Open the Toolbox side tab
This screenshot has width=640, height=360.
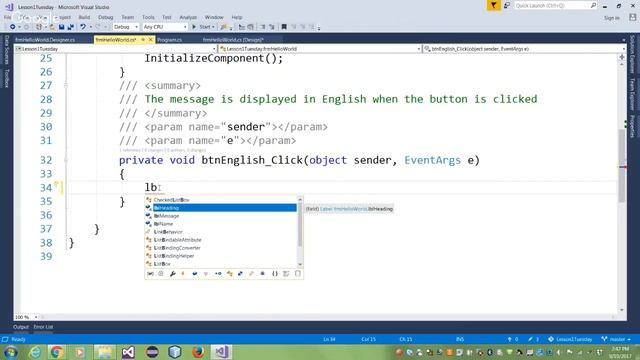pyautogui.click(x=7, y=78)
